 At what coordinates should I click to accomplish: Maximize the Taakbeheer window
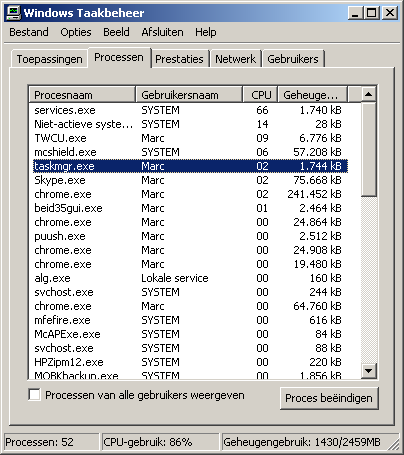coord(372,13)
